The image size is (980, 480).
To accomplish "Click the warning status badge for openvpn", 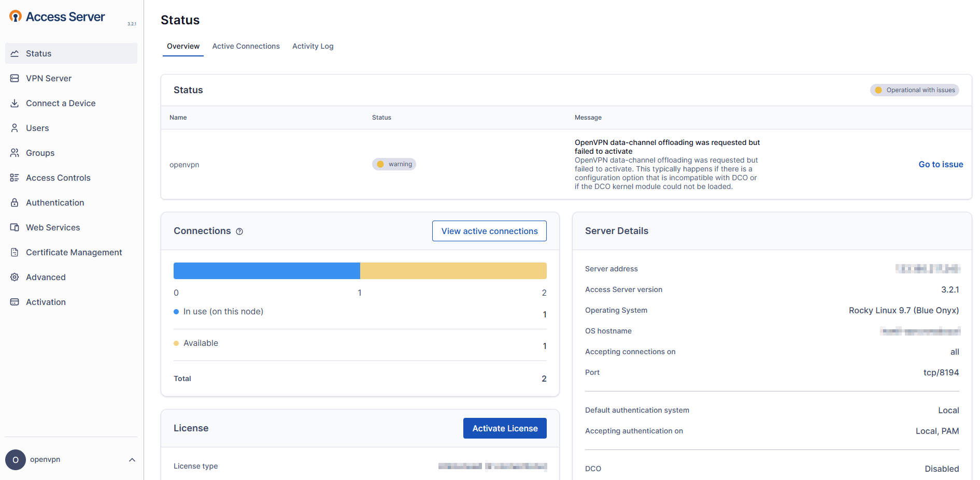I will tap(394, 164).
